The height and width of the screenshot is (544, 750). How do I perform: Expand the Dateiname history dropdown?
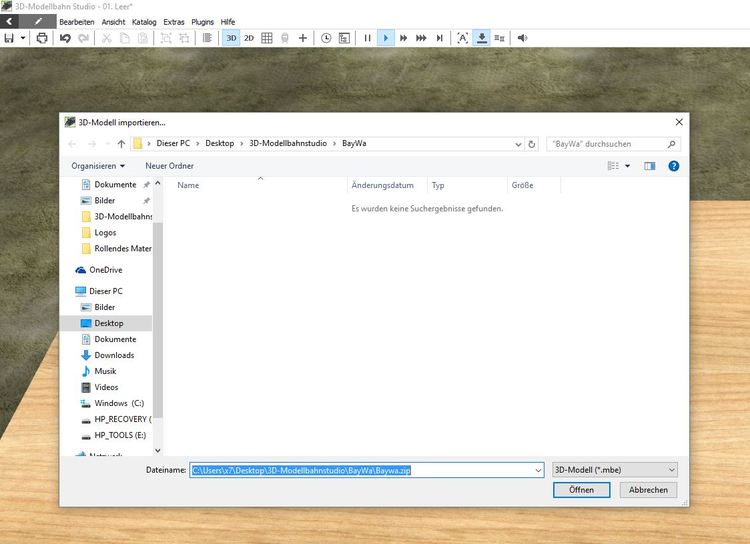pos(539,470)
